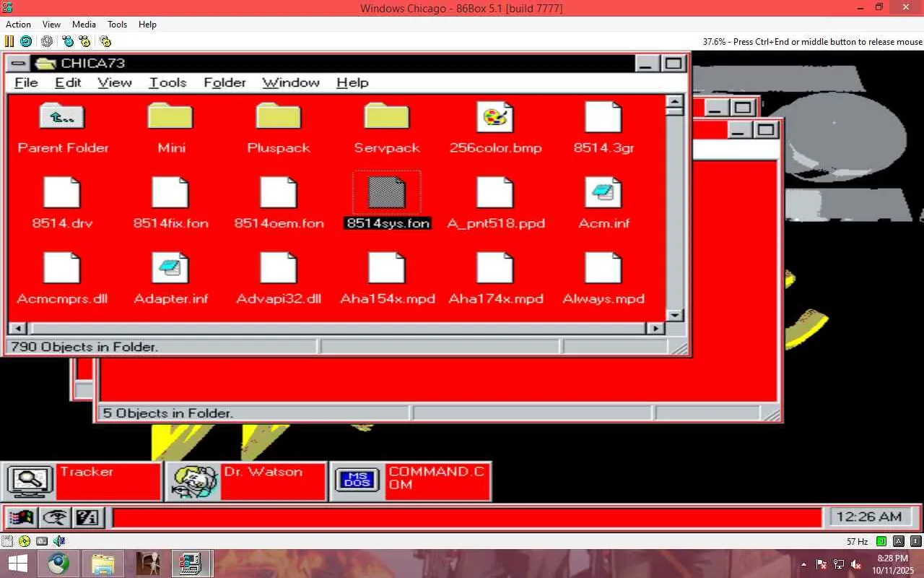Select the Aha154x.mpd file icon
924x578 pixels.
pos(387,268)
